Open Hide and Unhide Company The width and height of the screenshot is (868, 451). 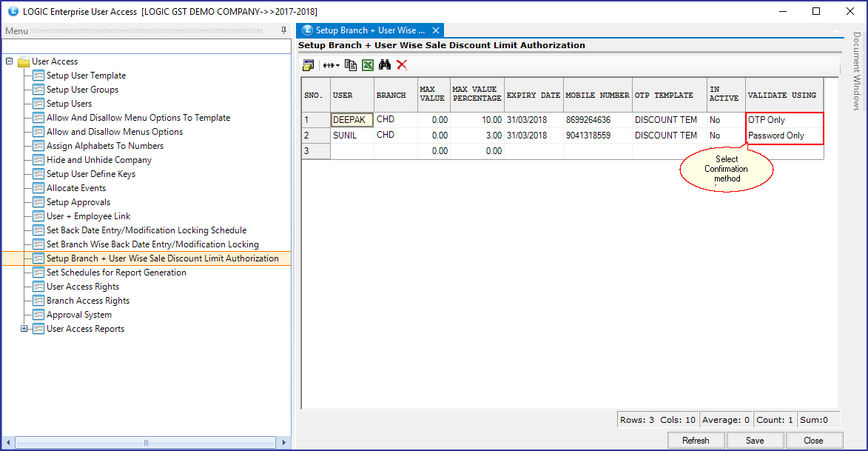(x=99, y=159)
